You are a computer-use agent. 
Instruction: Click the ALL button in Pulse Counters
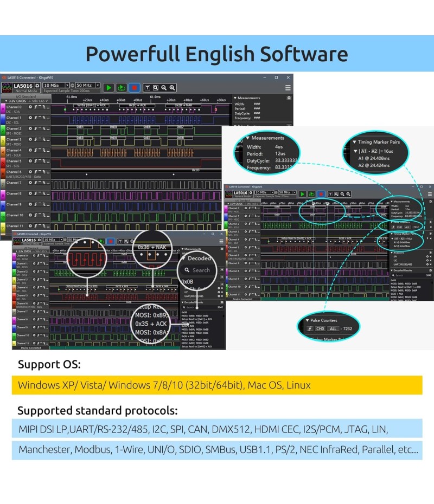[x=333, y=328]
